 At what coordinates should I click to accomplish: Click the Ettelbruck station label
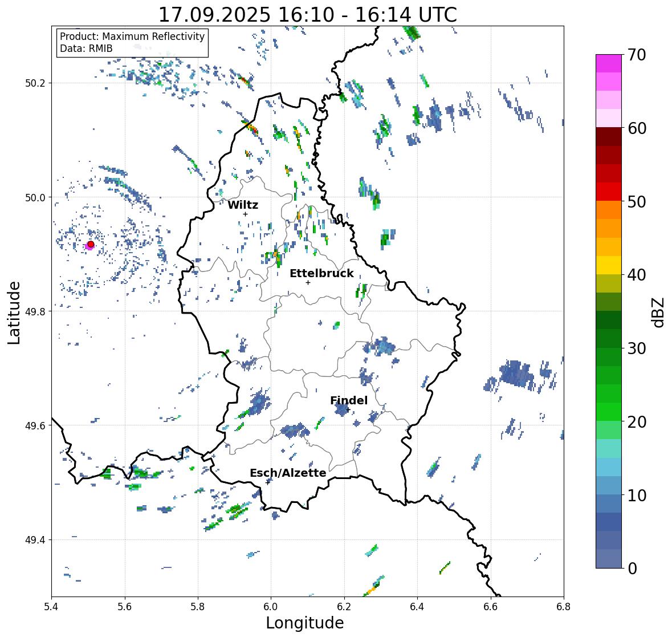click(x=321, y=274)
